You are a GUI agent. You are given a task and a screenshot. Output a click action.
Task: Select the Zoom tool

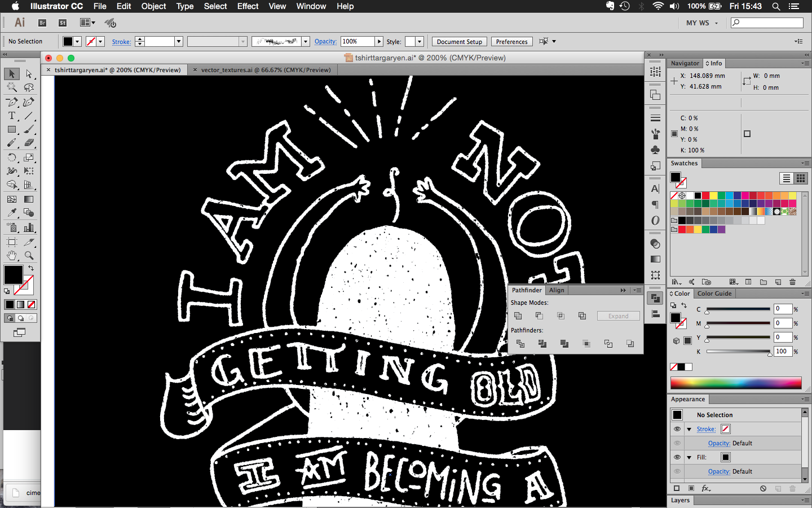[29, 255]
